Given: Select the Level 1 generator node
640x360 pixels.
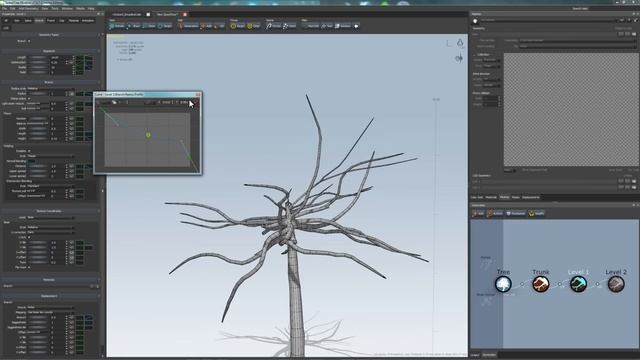Looking at the screenshot, I should click(578, 284).
